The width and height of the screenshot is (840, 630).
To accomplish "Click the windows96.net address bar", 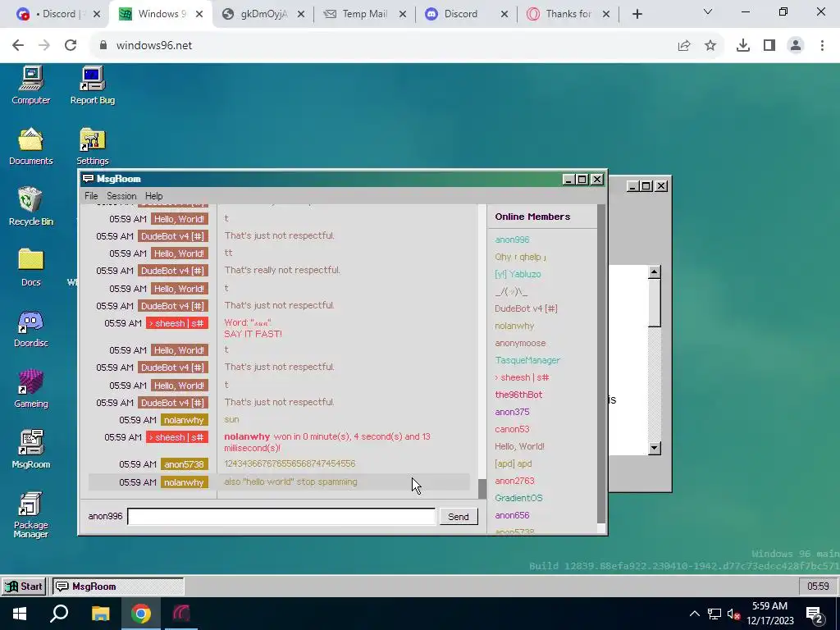I will click(386, 46).
